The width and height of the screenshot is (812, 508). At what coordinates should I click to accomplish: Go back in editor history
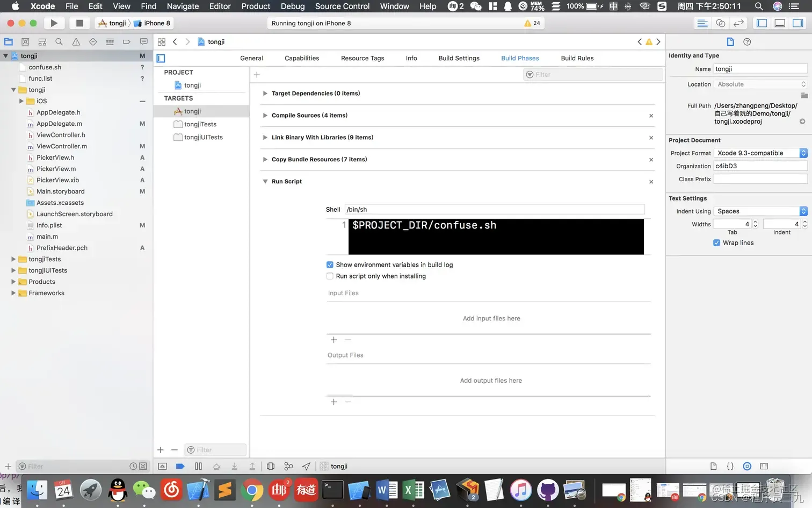click(175, 42)
